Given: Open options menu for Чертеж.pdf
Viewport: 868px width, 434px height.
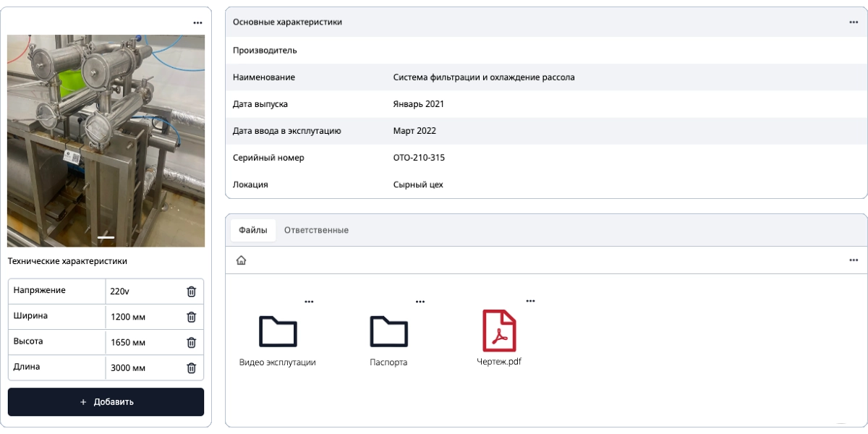Looking at the screenshot, I should click(x=530, y=301).
